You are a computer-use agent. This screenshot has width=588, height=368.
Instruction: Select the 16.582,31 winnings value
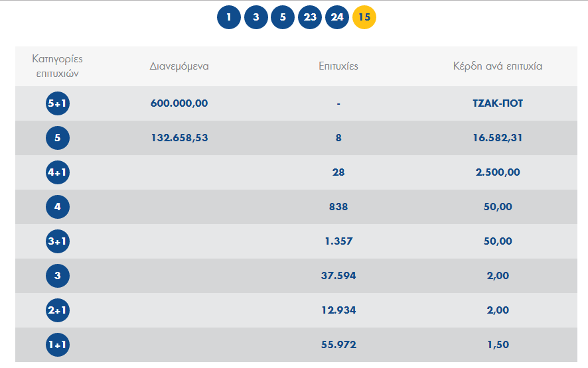click(498, 138)
